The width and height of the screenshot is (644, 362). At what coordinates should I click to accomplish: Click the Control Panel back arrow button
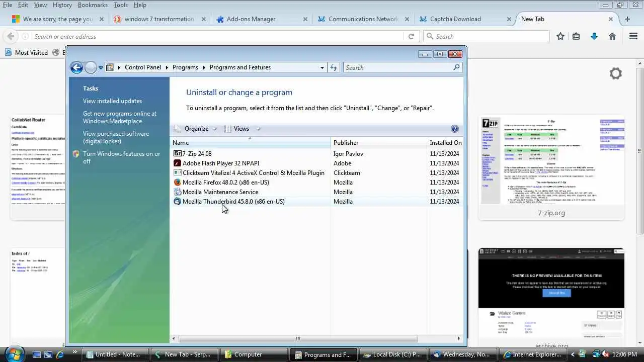(x=76, y=67)
